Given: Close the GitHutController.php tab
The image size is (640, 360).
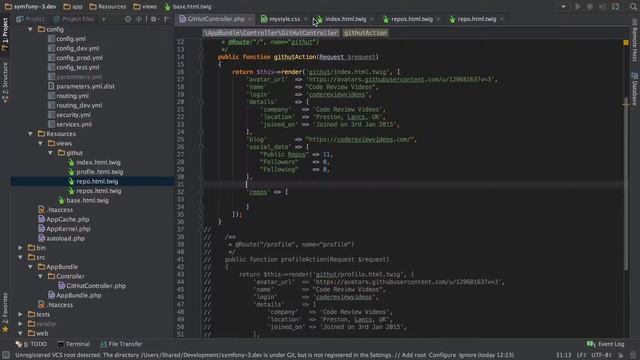Looking at the screenshot, I should pyautogui.click(x=250, y=19).
